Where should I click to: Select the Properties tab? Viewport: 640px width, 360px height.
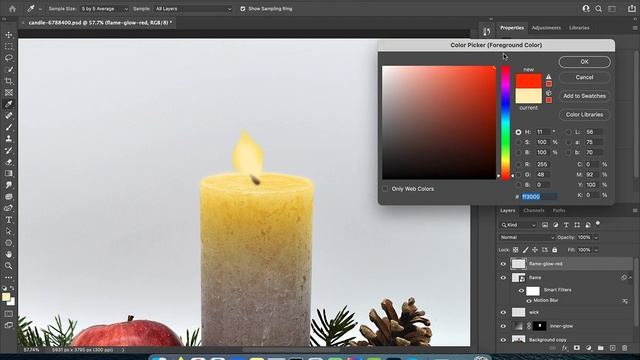[512, 28]
